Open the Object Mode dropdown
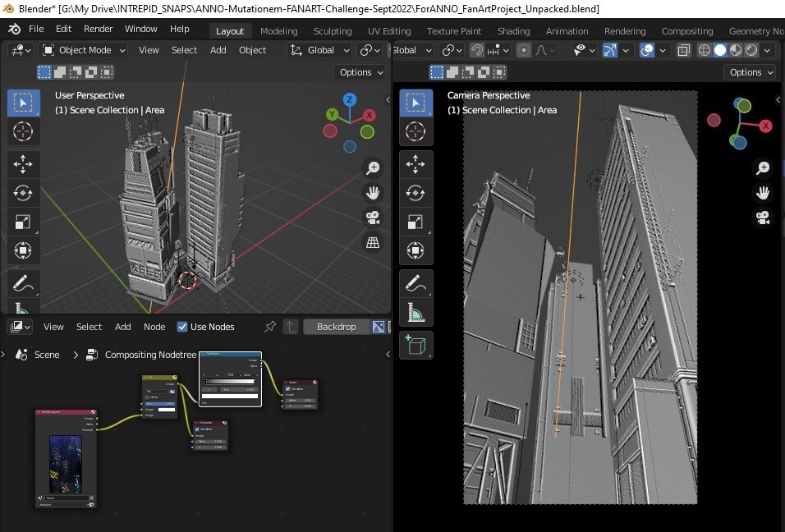 [84, 50]
